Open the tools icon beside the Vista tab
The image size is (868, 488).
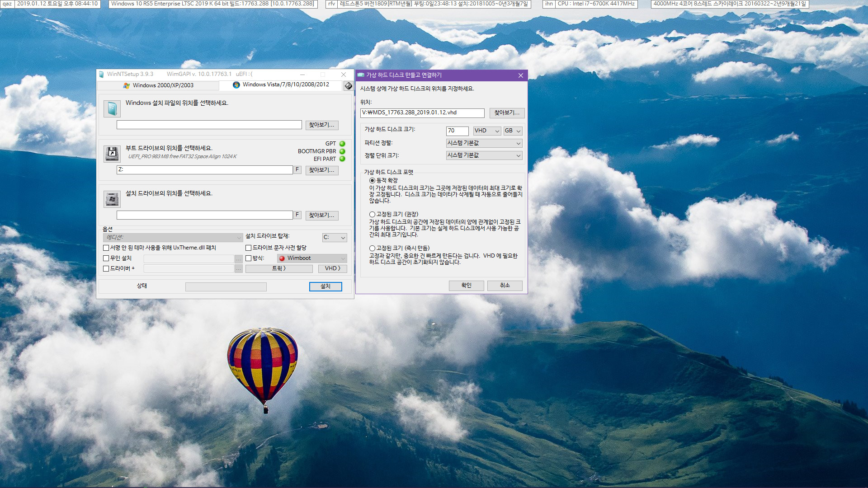click(348, 85)
